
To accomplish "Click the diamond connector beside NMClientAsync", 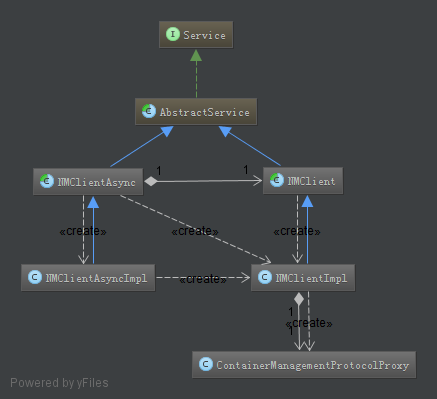I will coord(151,181).
